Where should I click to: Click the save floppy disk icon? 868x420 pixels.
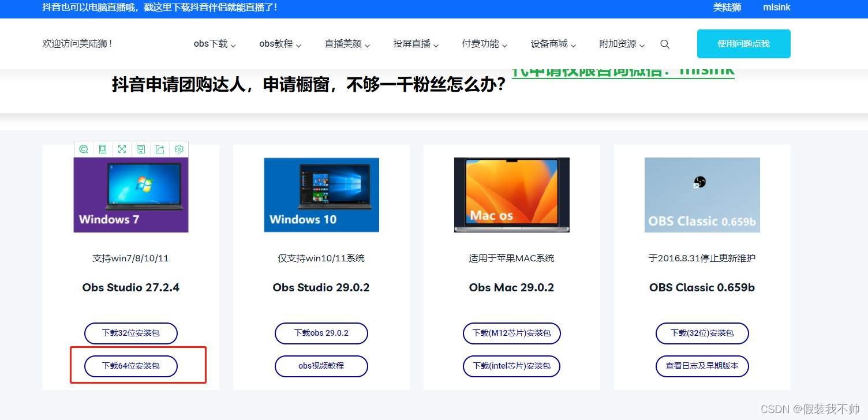(141, 149)
